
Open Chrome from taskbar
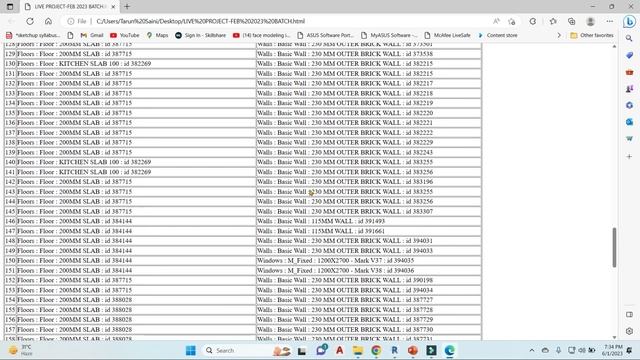click(x=376, y=350)
